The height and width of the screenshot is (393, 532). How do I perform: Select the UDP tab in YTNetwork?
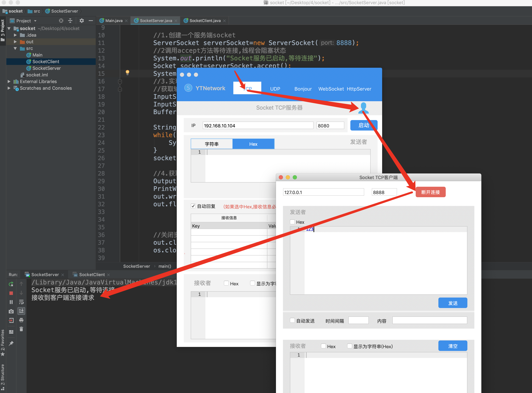(x=275, y=89)
